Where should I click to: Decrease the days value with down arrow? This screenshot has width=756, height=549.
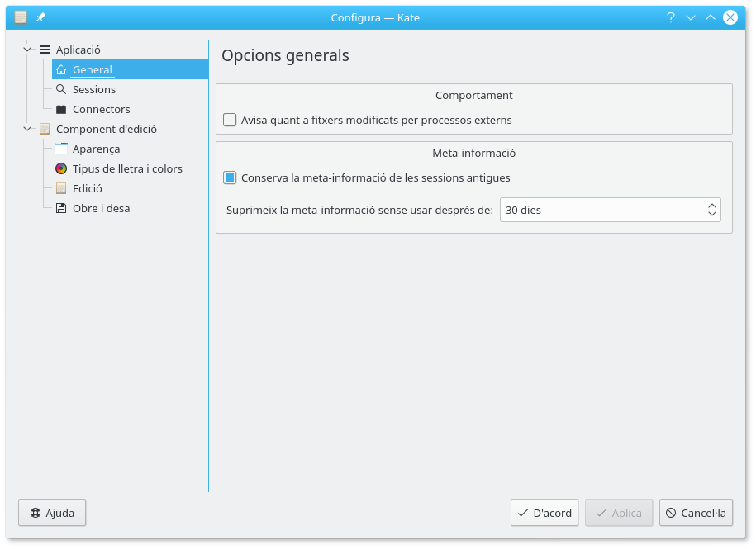point(712,215)
